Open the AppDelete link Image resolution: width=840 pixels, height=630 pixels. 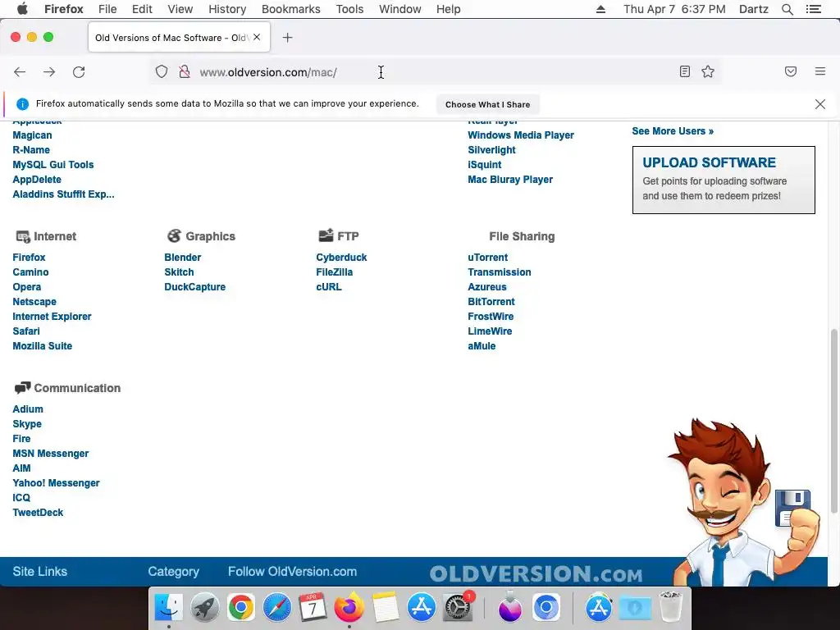(x=37, y=180)
